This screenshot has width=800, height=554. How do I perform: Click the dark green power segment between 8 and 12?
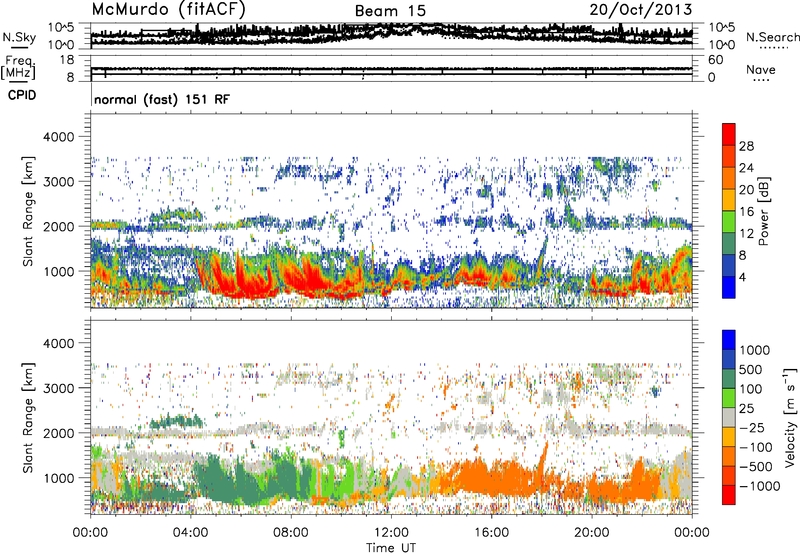coord(729,244)
